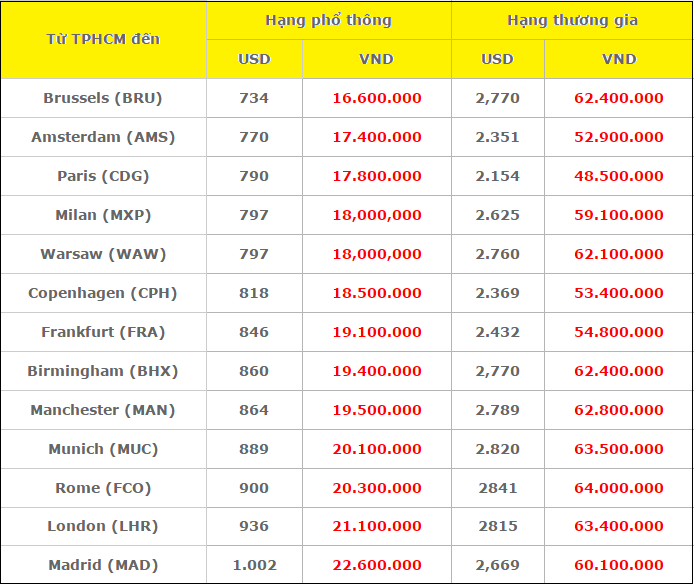Click the Paris (CDG) destination name
The image size is (694, 584).
point(103,176)
